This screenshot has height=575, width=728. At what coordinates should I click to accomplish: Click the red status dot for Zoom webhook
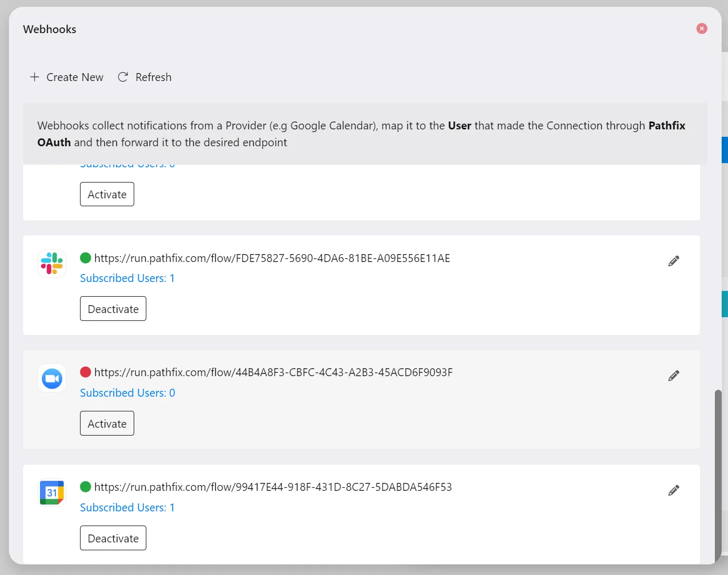coord(85,372)
